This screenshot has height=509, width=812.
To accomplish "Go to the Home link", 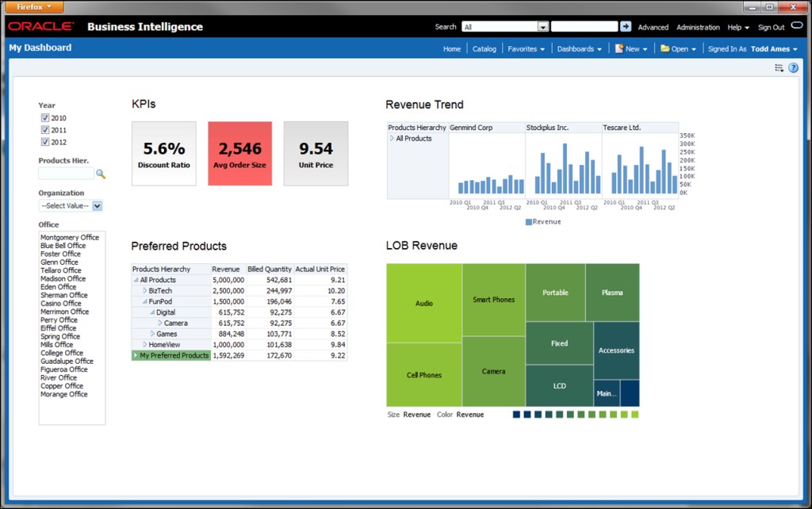I will point(451,48).
